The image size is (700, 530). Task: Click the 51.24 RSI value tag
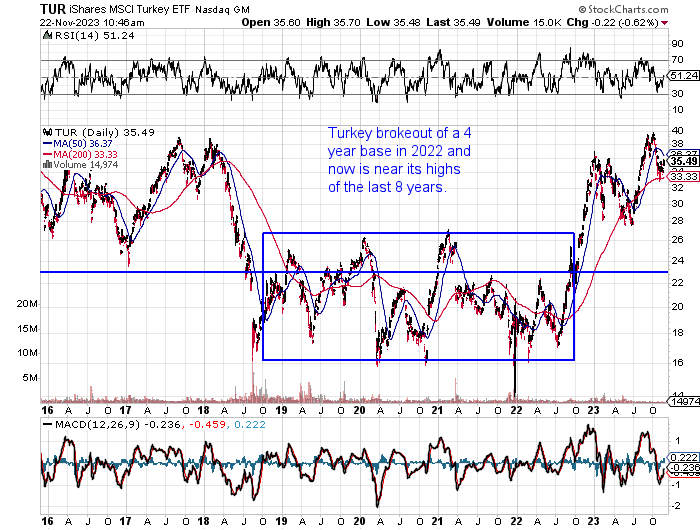(x=683, y=75)
